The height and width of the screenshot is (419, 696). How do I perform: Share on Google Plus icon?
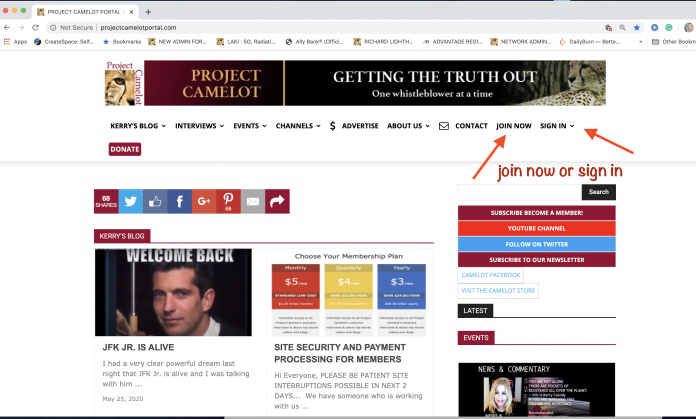[204, 202]
